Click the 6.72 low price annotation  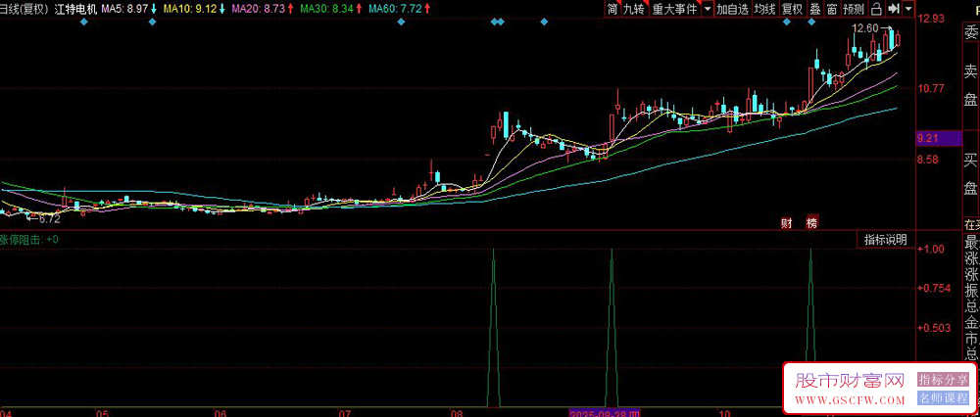(49, 219)
